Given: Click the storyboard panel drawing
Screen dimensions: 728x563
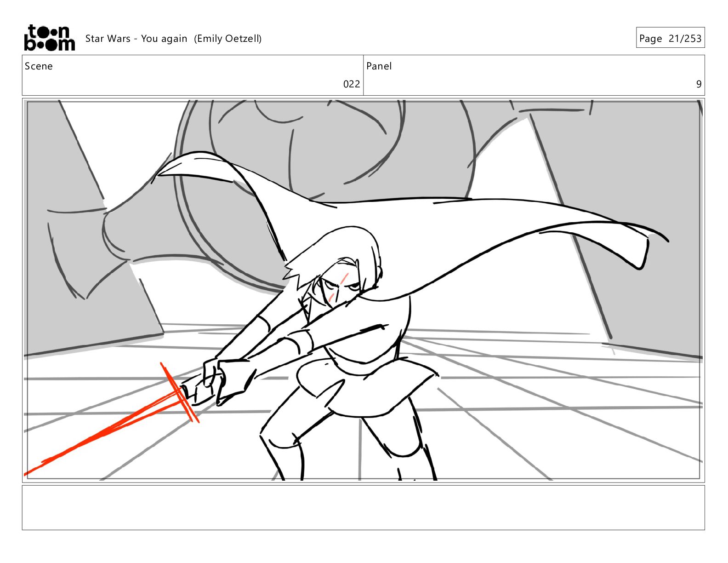Looking at the screenshot, I should 363,290.
